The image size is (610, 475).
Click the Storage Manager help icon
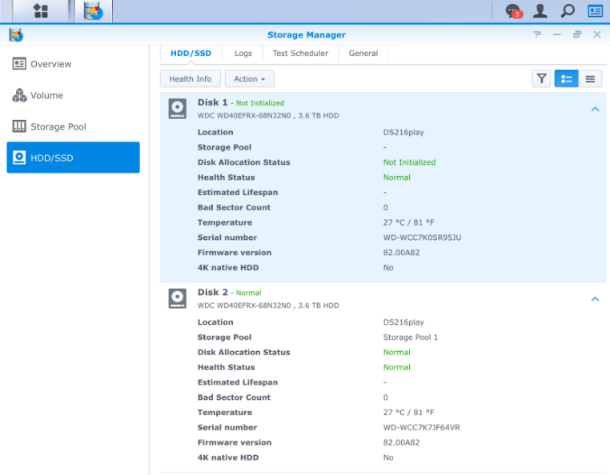(537, 34)
